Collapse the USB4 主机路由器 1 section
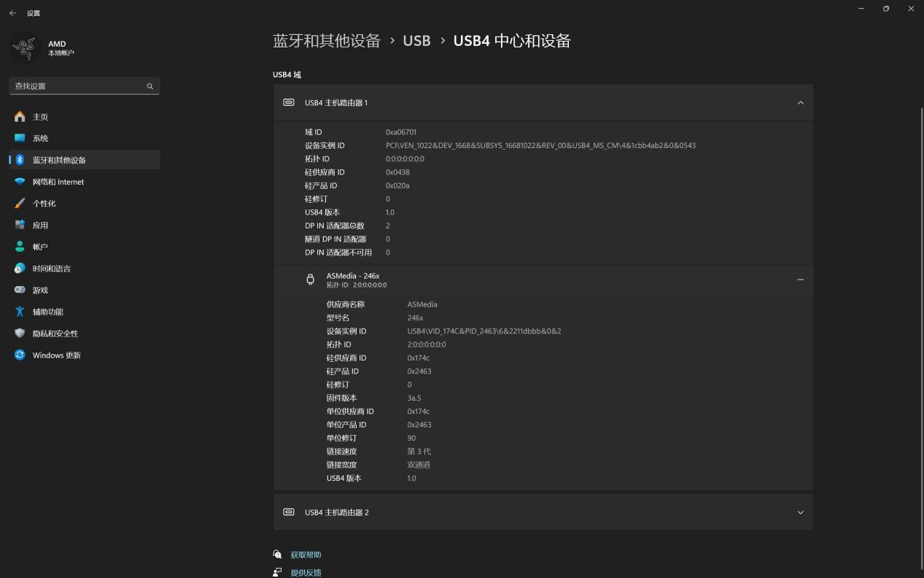This screenshot has height=578, width=924. [x=800, y=103]
